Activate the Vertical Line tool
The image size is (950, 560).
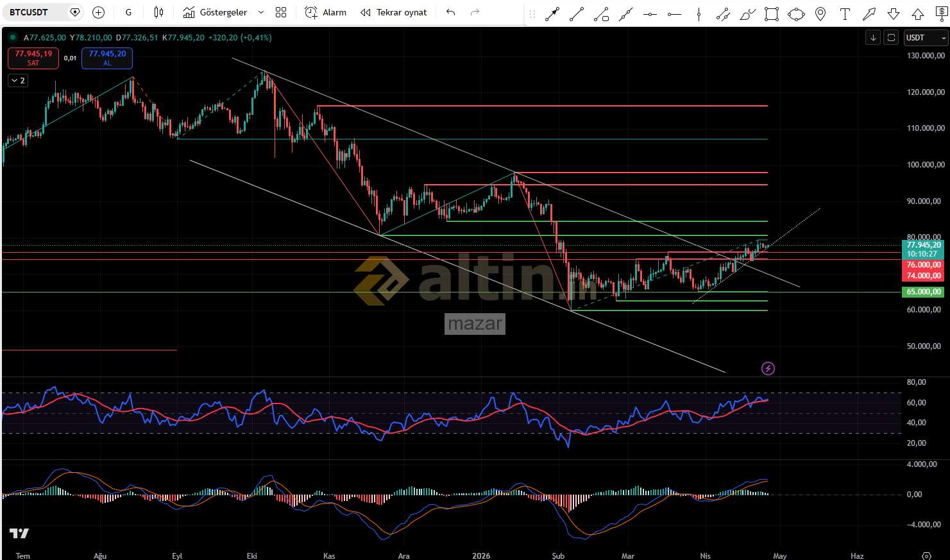tap(699, 14)
